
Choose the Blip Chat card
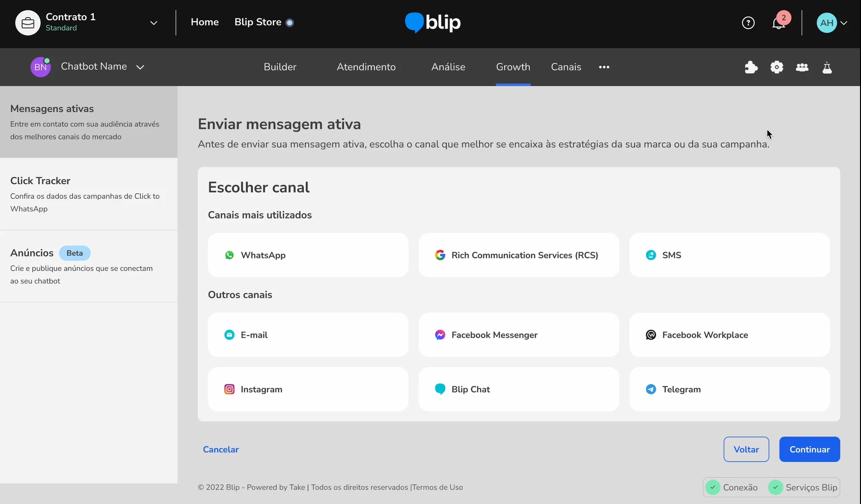(x=519, y=389)
